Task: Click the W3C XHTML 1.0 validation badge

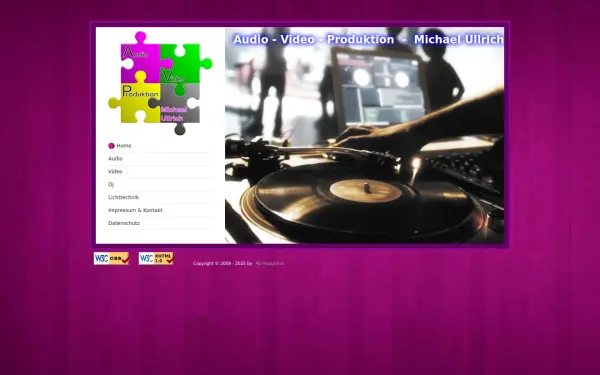Action: click(156, 258)
